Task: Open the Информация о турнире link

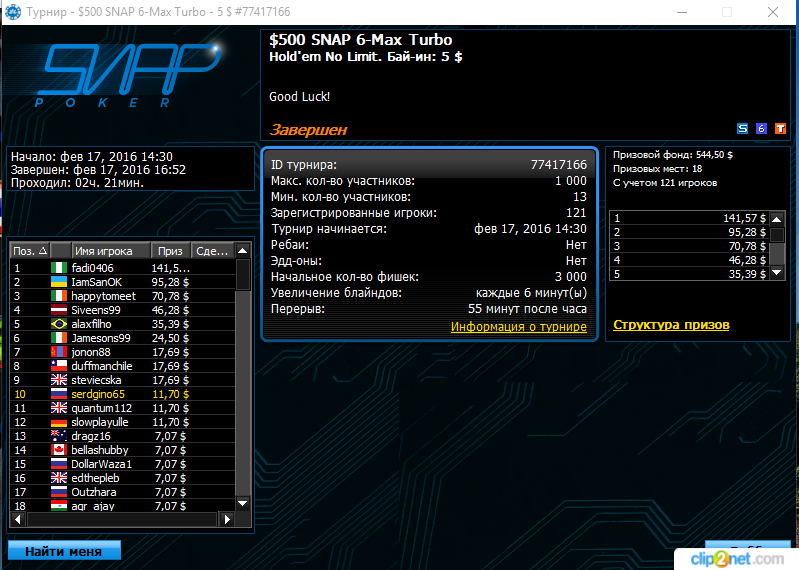Action: 519,327
